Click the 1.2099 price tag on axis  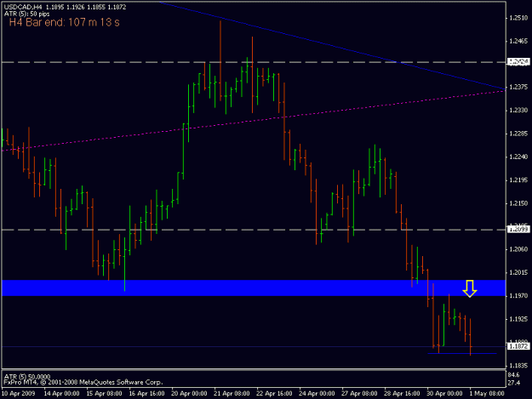point(518,230)
